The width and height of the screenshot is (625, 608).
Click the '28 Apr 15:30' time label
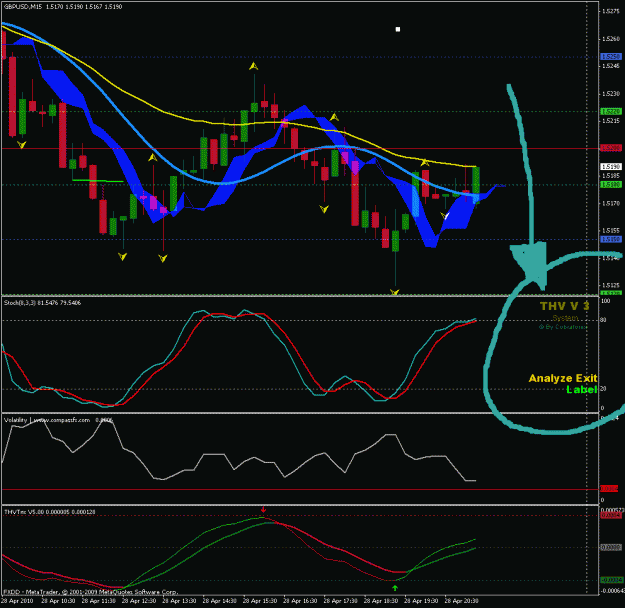tap(259, 601)
